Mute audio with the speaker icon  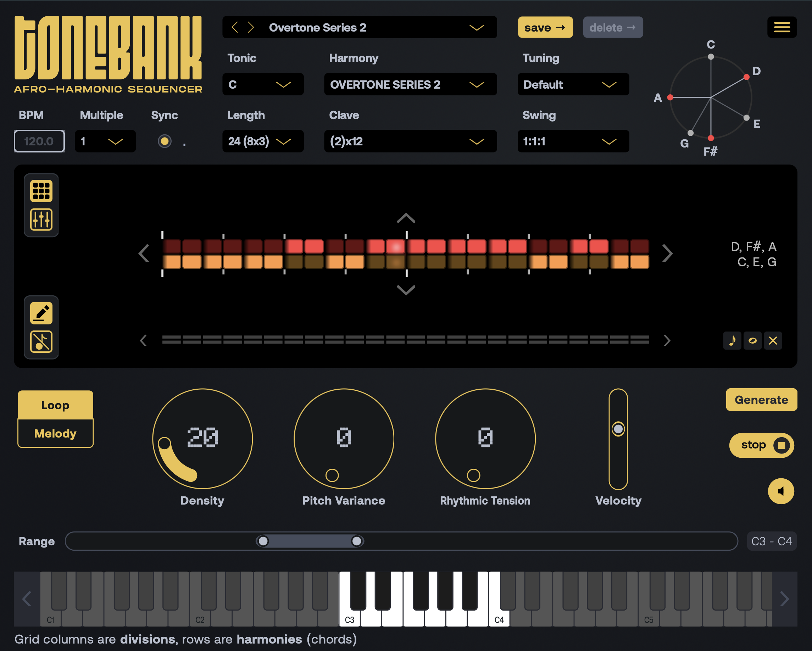click(781, 491)
